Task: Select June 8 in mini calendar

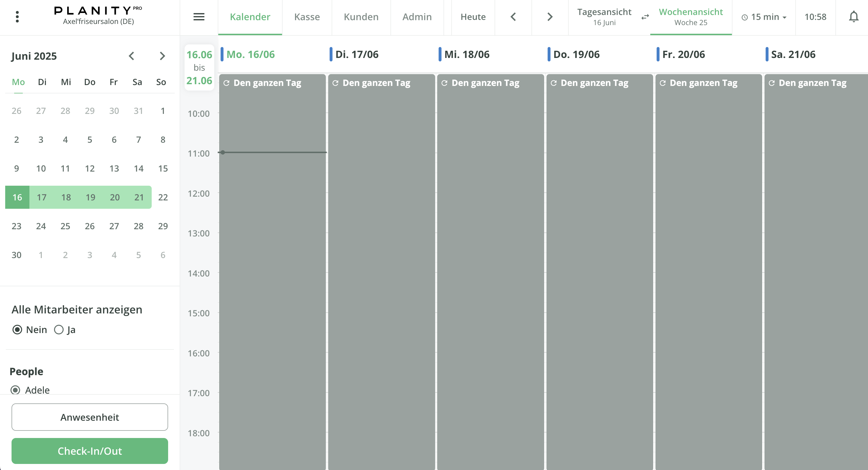Action: pos(163,140)
